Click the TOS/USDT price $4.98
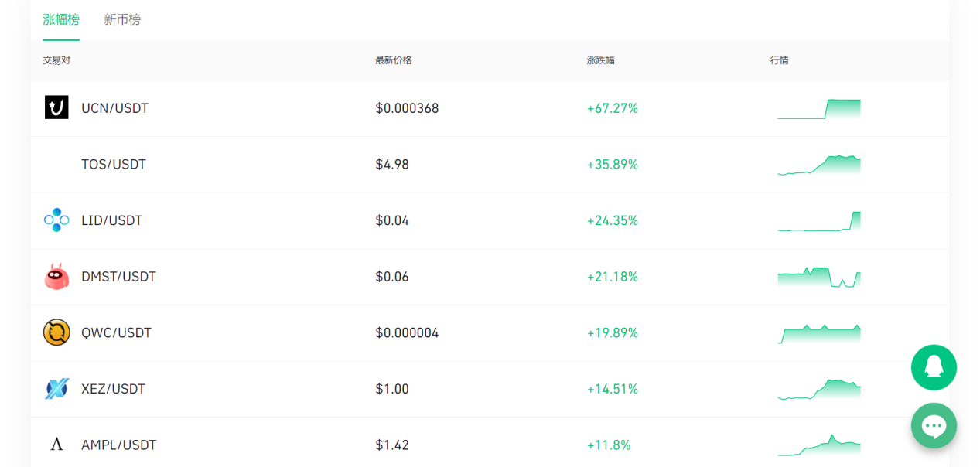The width and height of the screenshot is (980, 467). pos(392,165)
